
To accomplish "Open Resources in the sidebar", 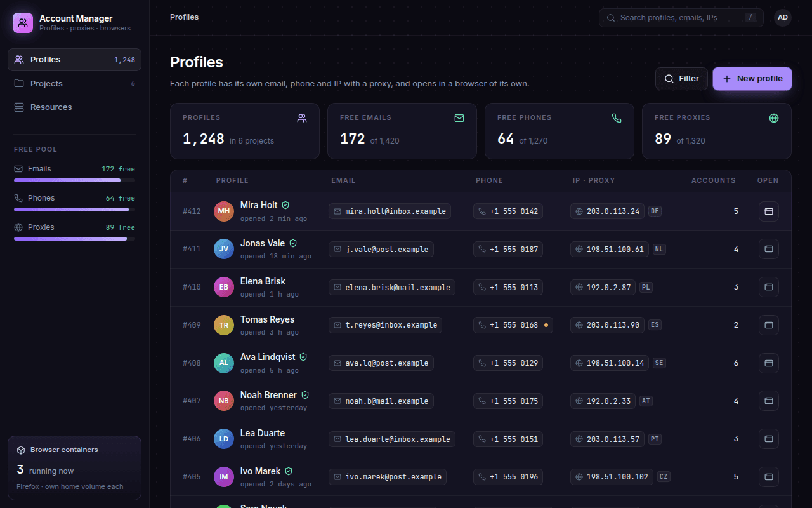I will [x=74, y=107].
